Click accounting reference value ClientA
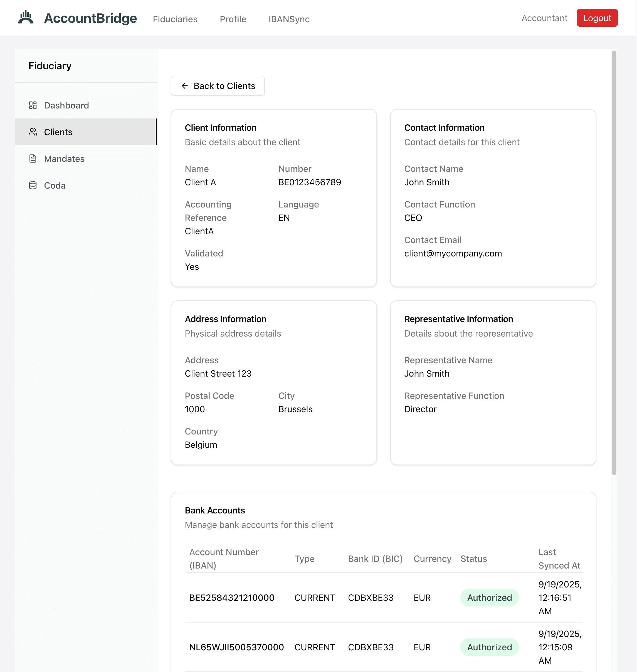This screenshot has height=672, width=637. pos(199,231)
